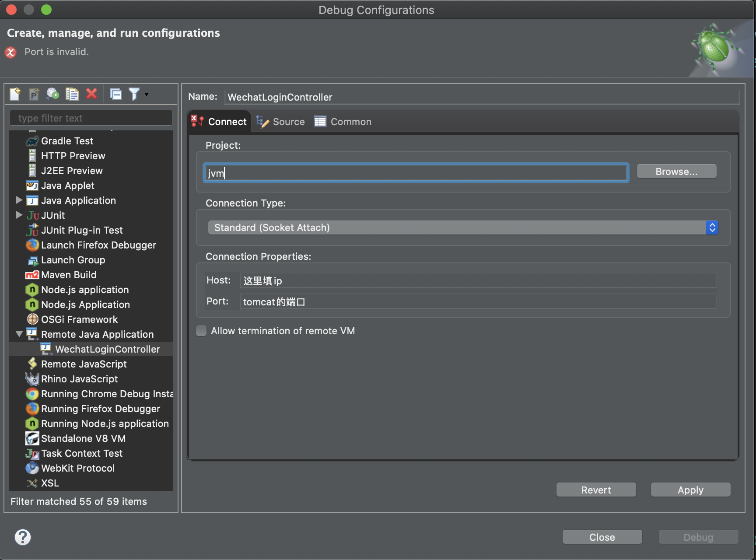Switch to the Source tab
Image resolution: width=756 pixels, height=560 pixels.
280,122
